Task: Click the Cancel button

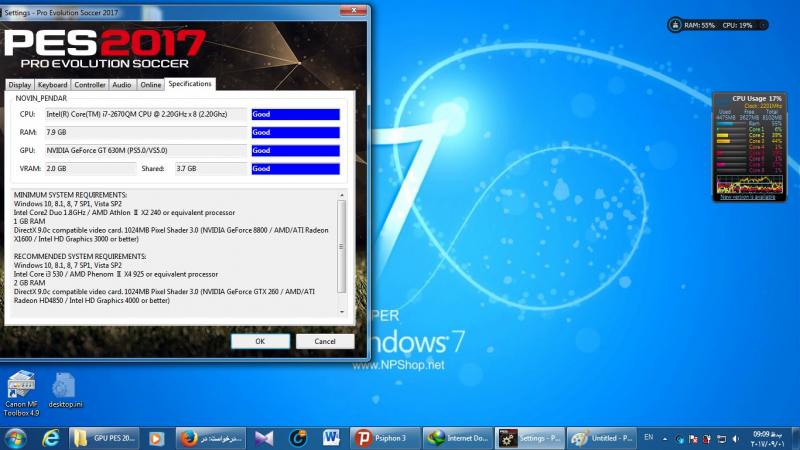Action: tap(325, 341)
